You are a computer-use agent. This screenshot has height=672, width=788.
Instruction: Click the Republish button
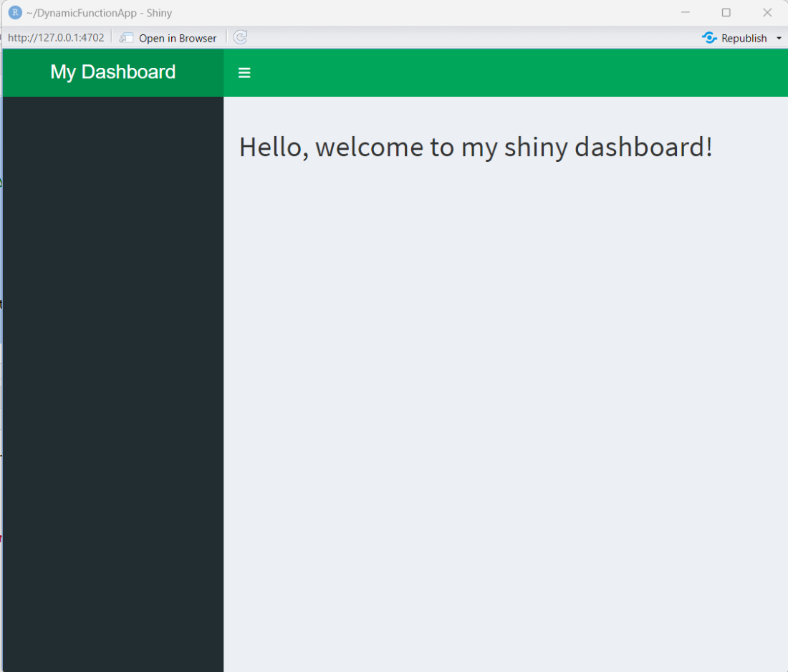point(735,38)
